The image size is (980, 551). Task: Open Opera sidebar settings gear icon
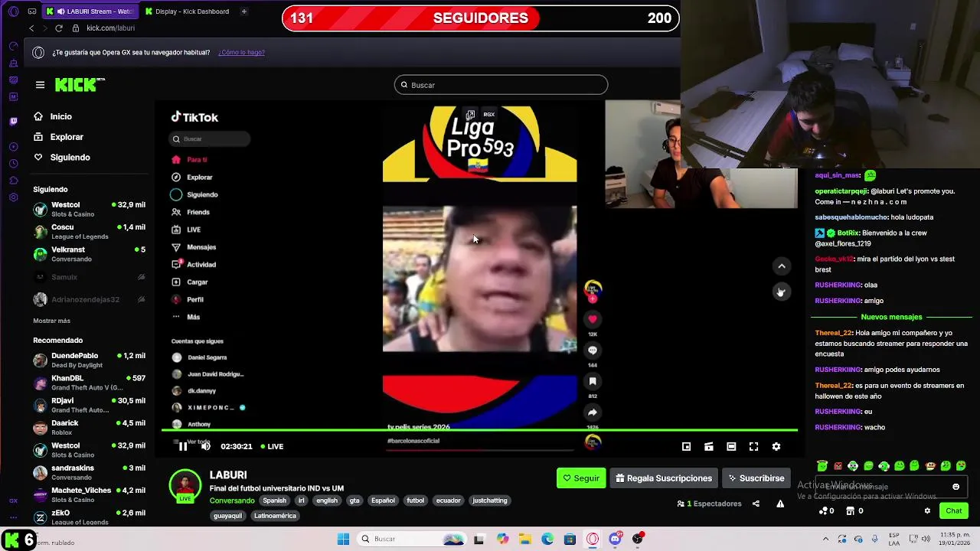[13, 197]
